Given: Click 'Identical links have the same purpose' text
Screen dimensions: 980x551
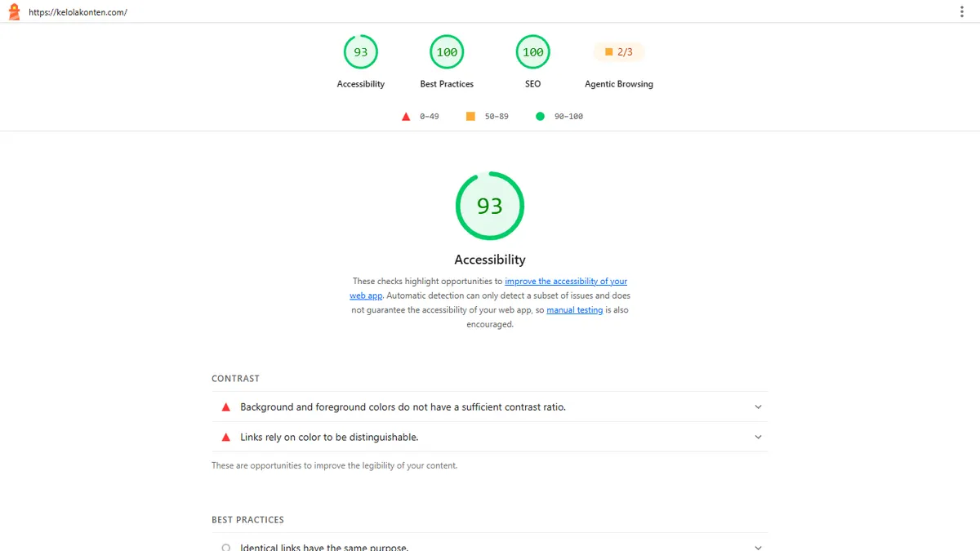Looking at the screenshot, I should [x=324, y=547].
